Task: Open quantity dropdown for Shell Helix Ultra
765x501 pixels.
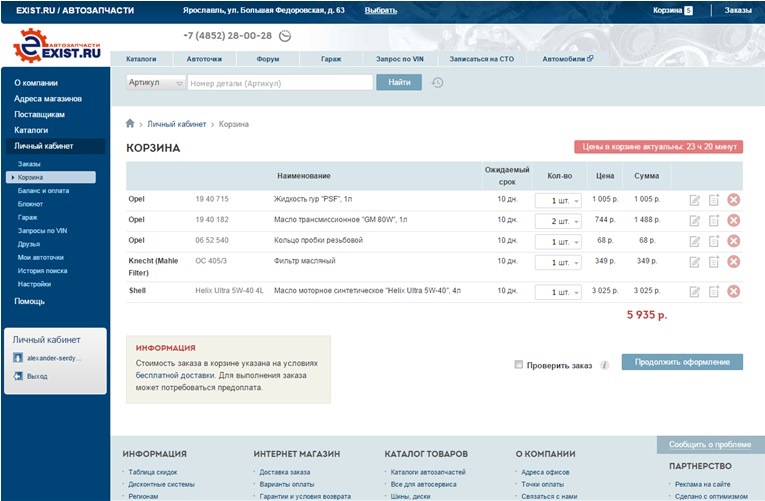Action: pyautogui.click(x=558, y=292)
